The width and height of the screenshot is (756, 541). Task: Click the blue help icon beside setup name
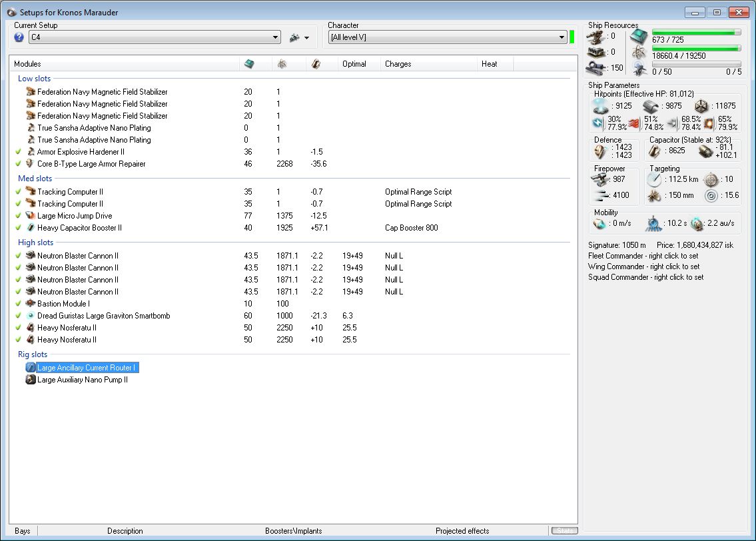(x=19, y=37)
